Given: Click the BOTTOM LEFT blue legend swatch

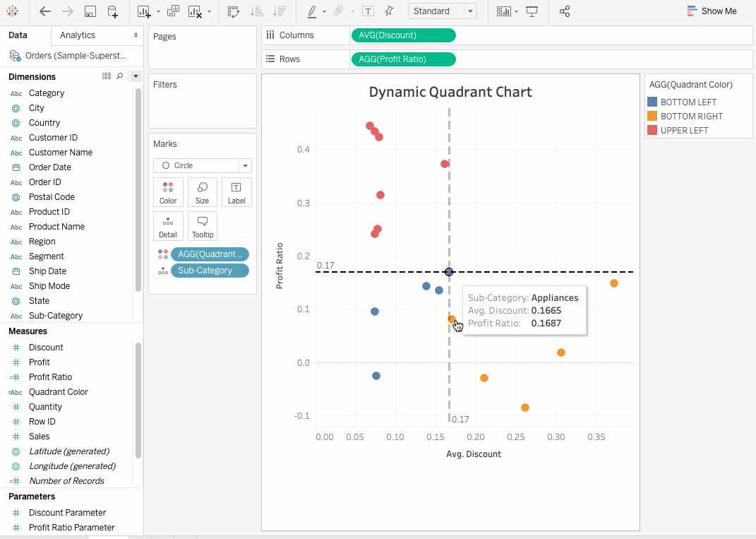Looking at the screenshot, I should click(652, 102).
